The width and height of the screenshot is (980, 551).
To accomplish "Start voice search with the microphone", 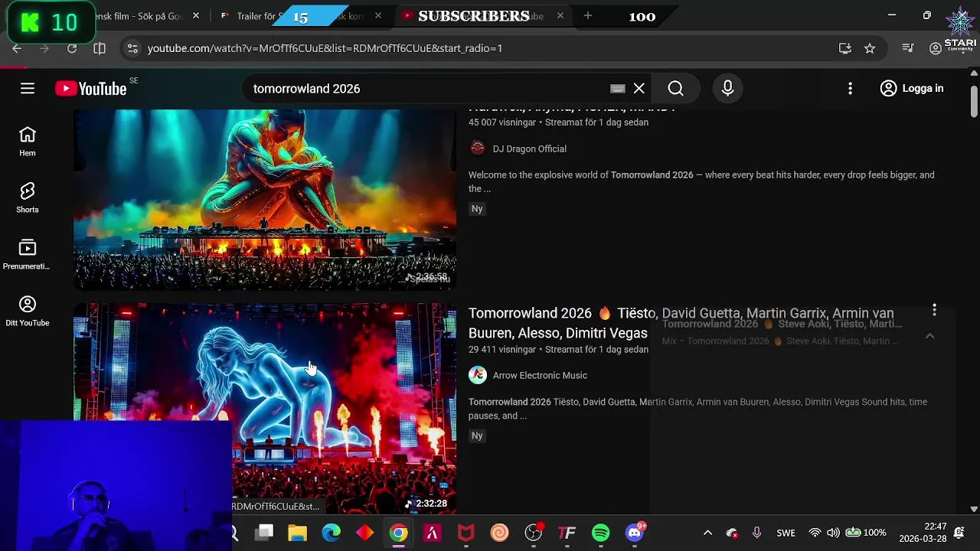I will coord(727,89).
